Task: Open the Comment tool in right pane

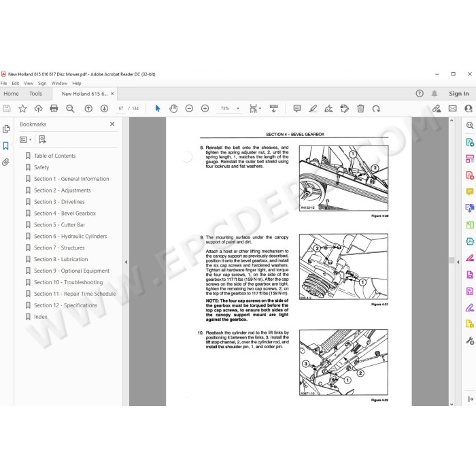Action: [x=470, y=192]
